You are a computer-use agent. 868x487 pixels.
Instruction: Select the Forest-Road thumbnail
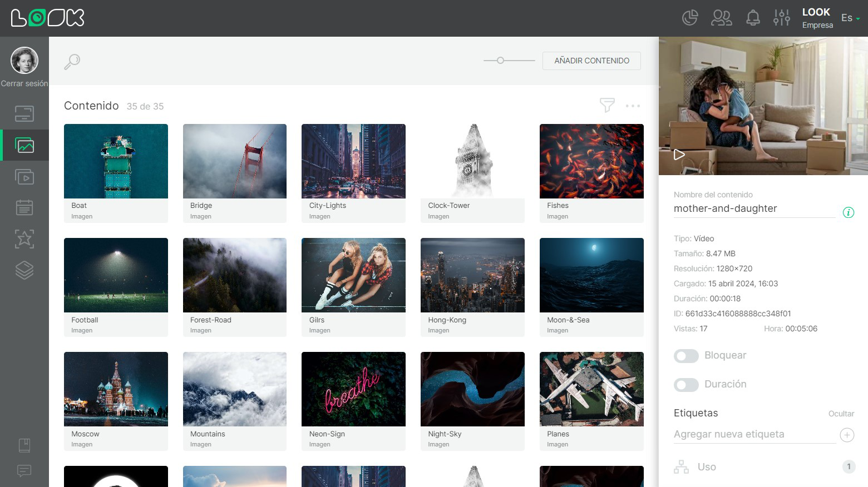tap(235, 275)
